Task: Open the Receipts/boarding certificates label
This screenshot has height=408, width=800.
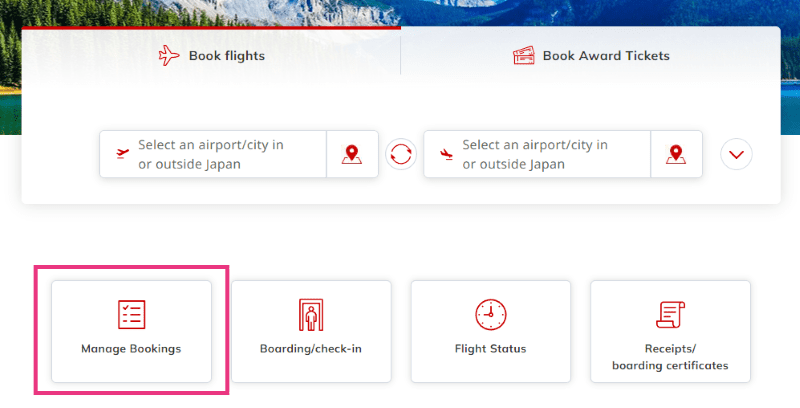Action: pos(670,357)
